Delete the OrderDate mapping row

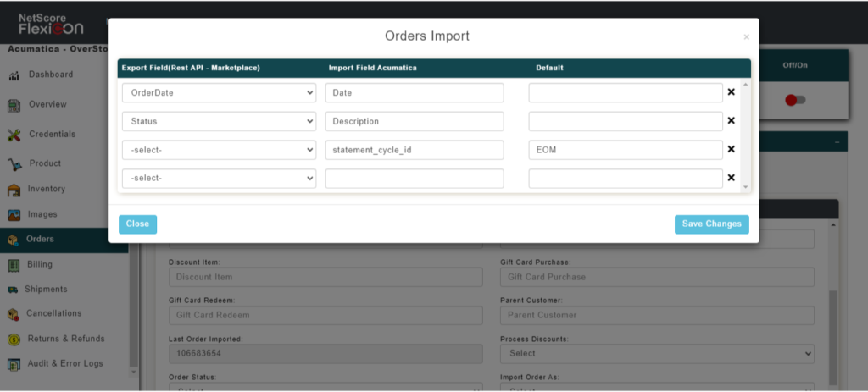click(x=731, y=92)
